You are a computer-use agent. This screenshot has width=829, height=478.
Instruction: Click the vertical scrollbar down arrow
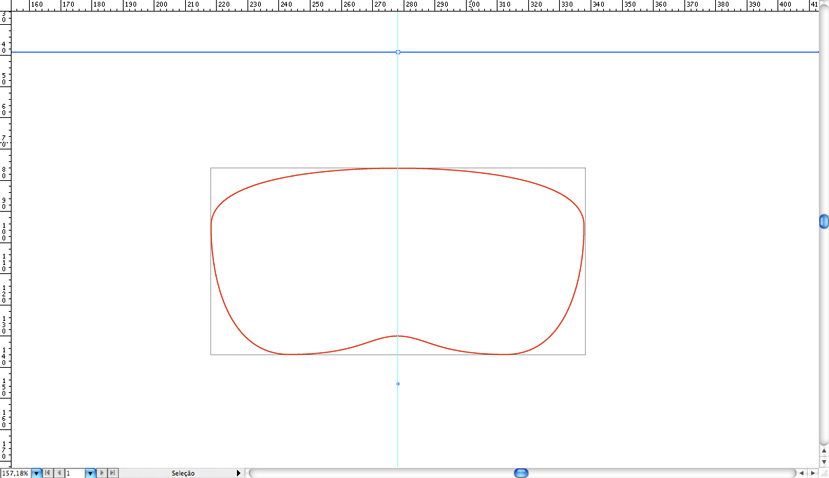pyautogui.click(x=824, y=462)
